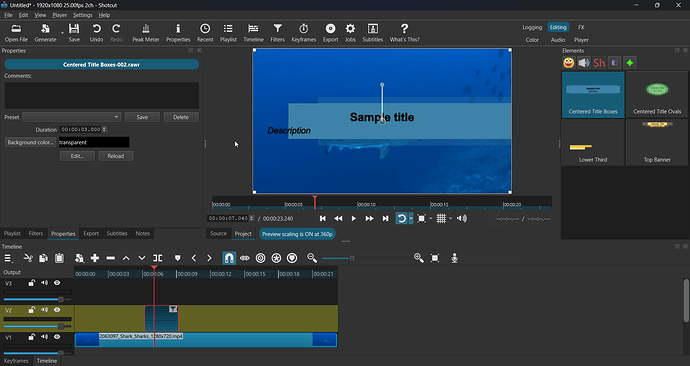Go to previous marker
690x366 pixels.
[194, 258]
